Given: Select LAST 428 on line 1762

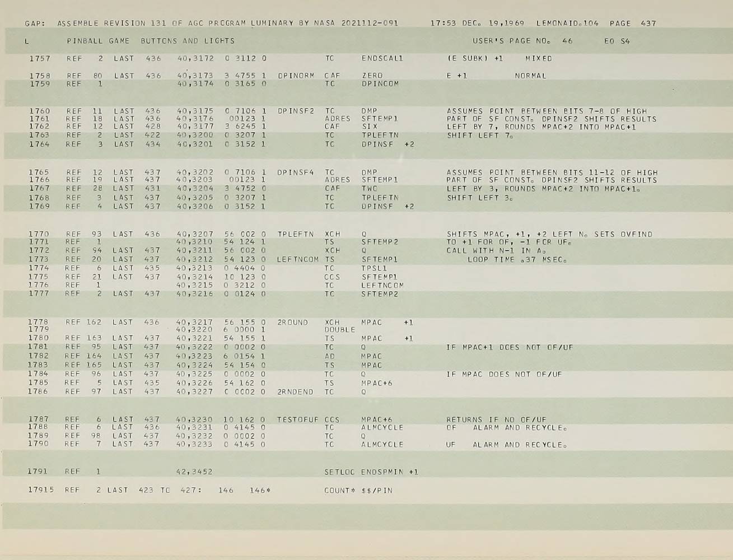Looking at the screenshot, I should click(137, 127).
